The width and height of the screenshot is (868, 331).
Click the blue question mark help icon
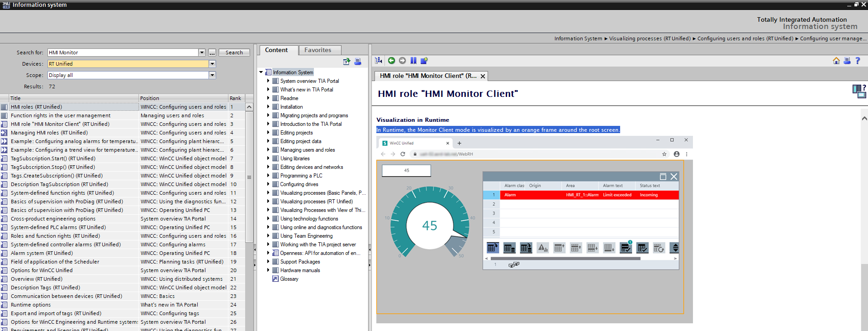tap(858, 61)
